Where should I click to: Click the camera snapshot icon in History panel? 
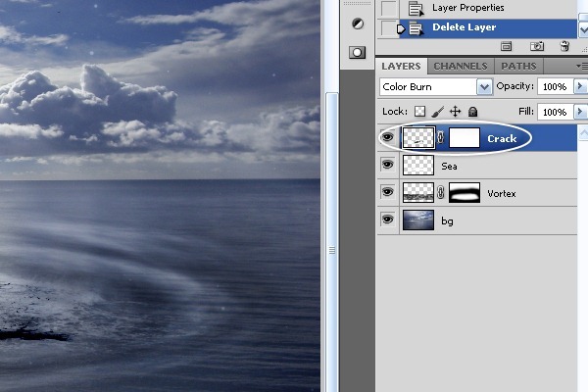tap(537, 46)
